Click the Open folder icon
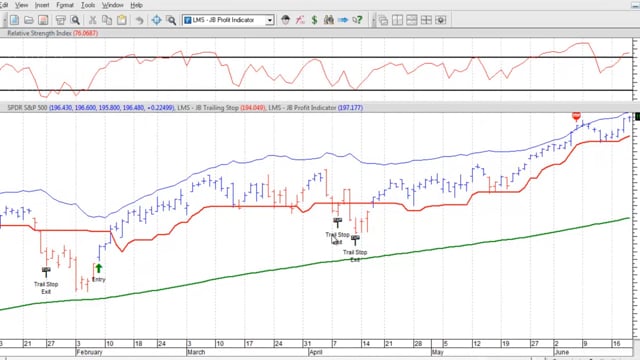Screen dimensions: 640x360 tap(29, 20)
